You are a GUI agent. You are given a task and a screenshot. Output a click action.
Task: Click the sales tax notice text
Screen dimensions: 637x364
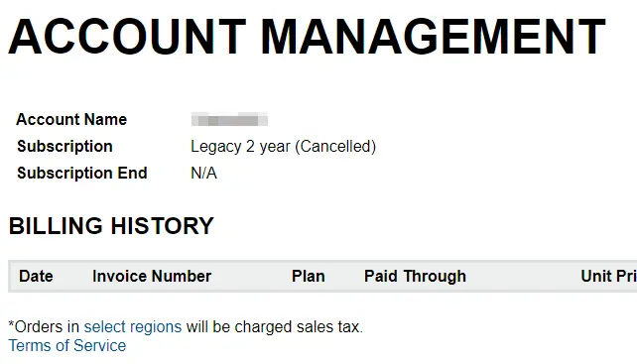(x=186, y=326)
